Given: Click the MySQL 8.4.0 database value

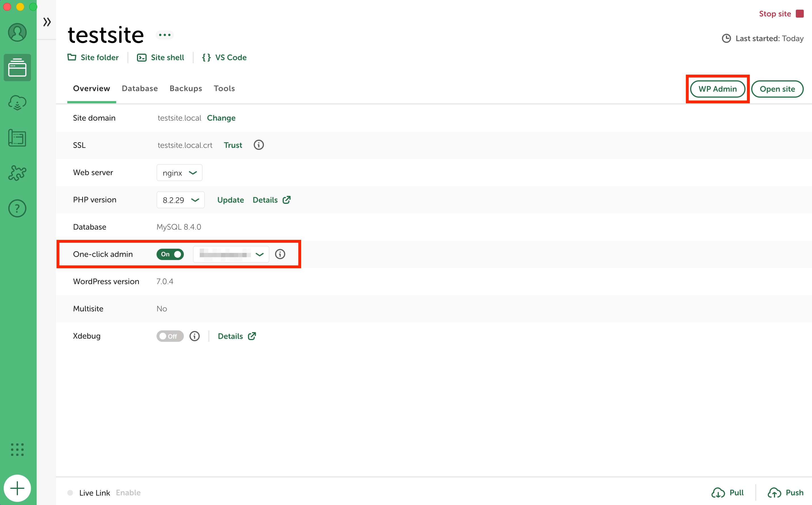Looking at the screenshot, I should click(179, 227).
